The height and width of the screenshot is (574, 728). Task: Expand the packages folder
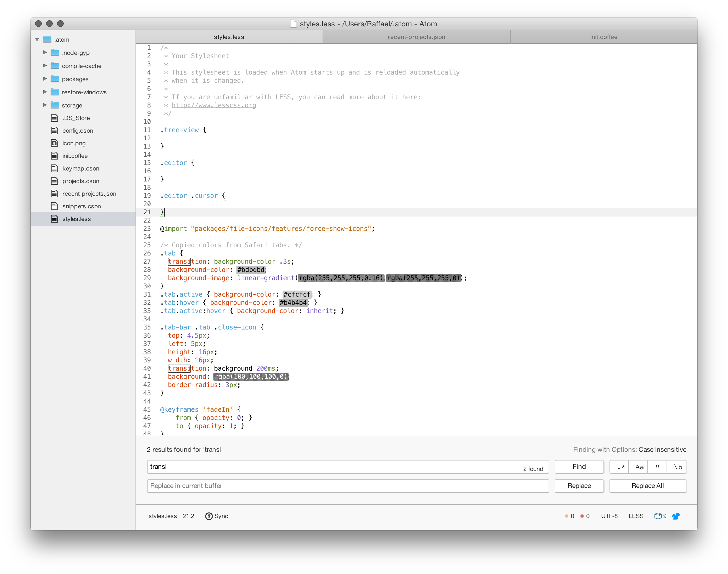click(45, 79)
